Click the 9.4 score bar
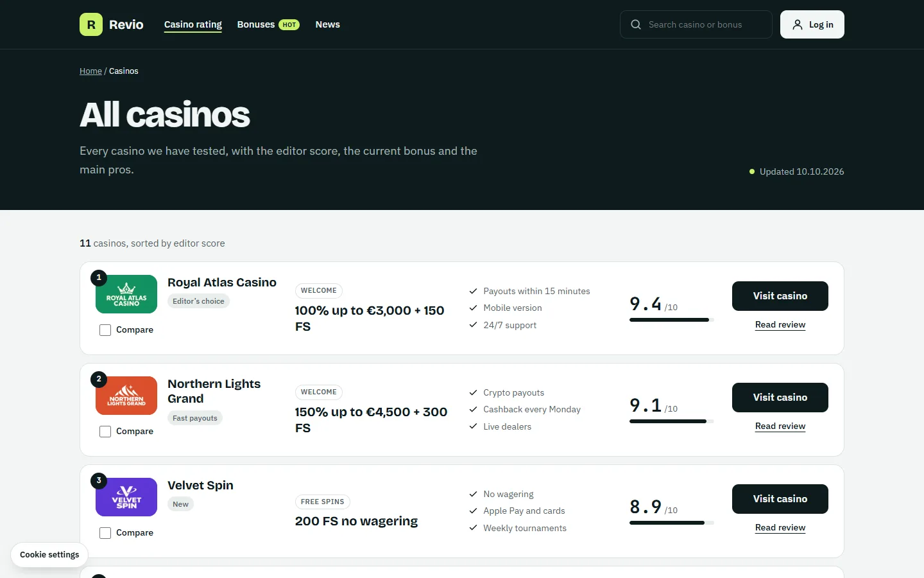Screen dimensions: 924x578 672,320
